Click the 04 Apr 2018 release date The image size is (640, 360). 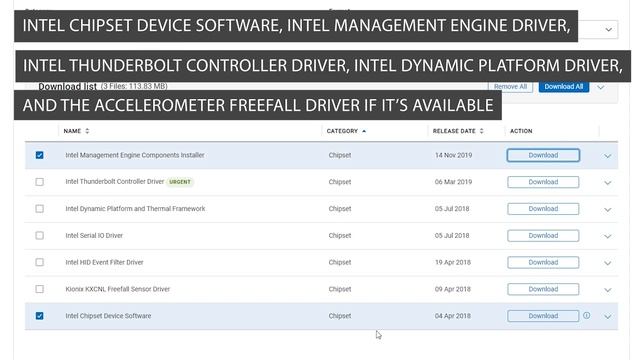[x=453, y=316]
